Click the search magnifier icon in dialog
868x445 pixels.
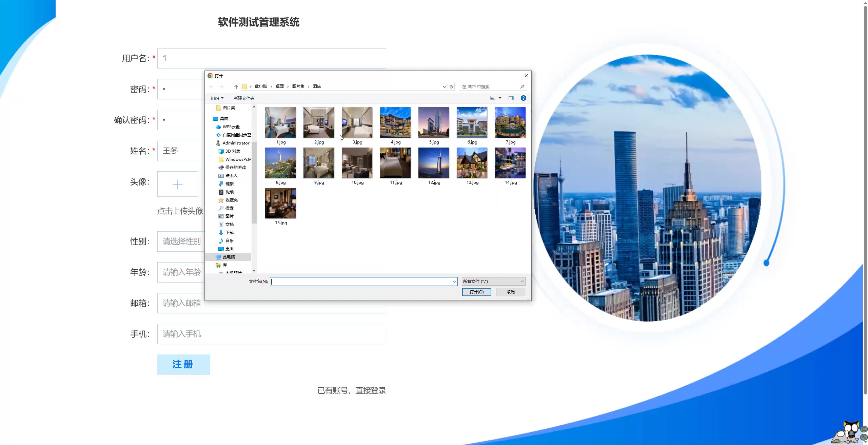coord(522,87)
